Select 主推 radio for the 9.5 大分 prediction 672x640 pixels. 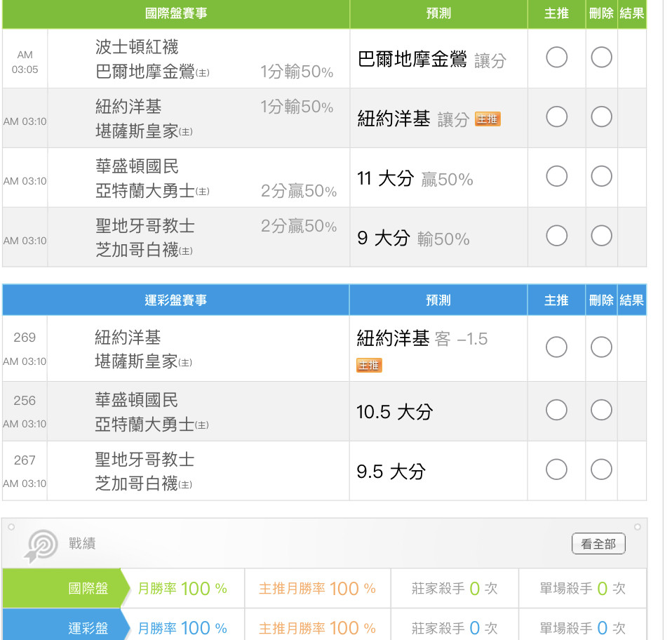(556, 469)
